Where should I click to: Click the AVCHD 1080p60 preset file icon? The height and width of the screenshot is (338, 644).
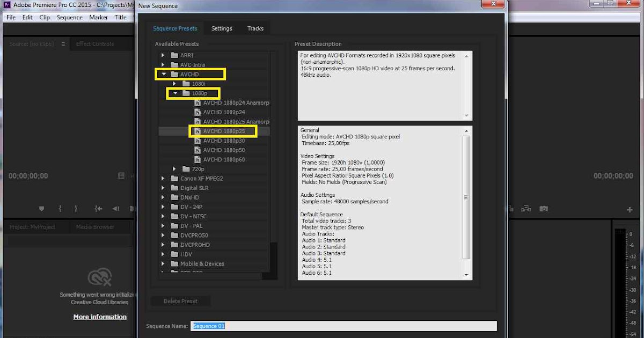[197, 159]
